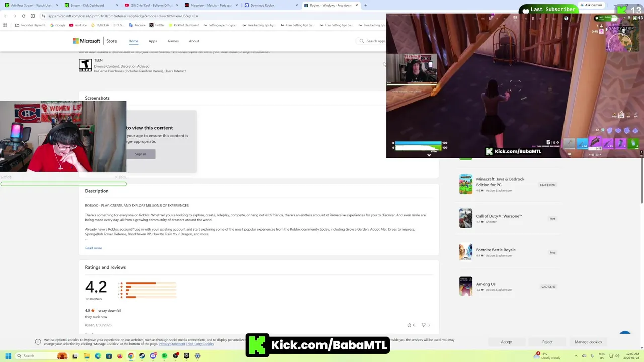Select the About menu in Microsoft Store
This screenshot has height=362, width=644.
[x=194, y=41]
